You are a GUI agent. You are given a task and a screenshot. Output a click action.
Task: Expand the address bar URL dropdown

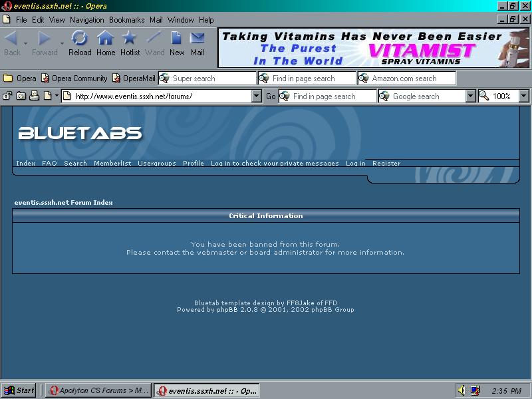[257, 96]
